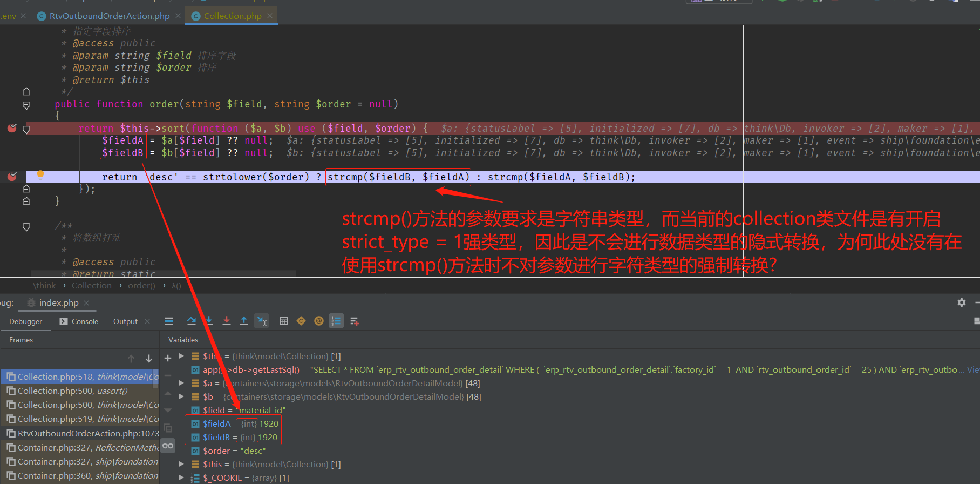This screenshot has height=484, width=980.
Task: Select frame Collection.php:519
Action: 79,419
